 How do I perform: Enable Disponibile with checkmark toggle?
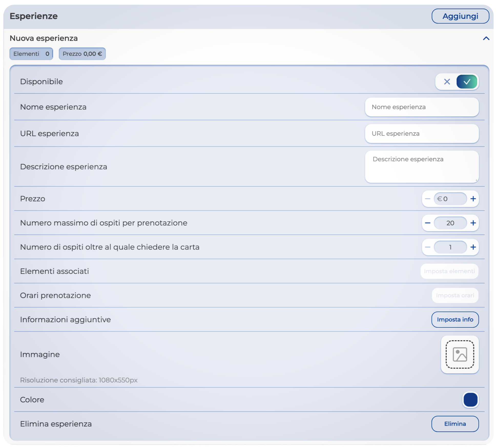(467, 82)
